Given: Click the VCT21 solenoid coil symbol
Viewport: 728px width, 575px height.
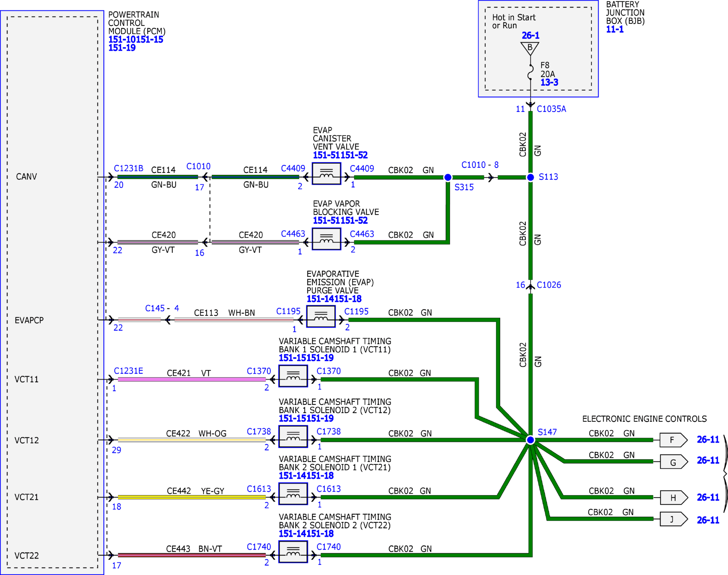Looking at the screenshot, I should click(x=293, y=494).
